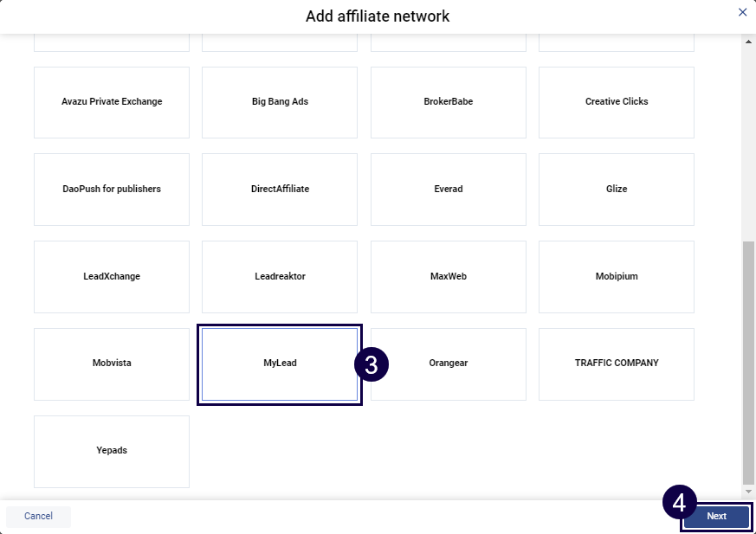Close the Add affiliate network dialog
This screenshot has width=756, height=534.
pyautogui.click(x=742, y=12)
